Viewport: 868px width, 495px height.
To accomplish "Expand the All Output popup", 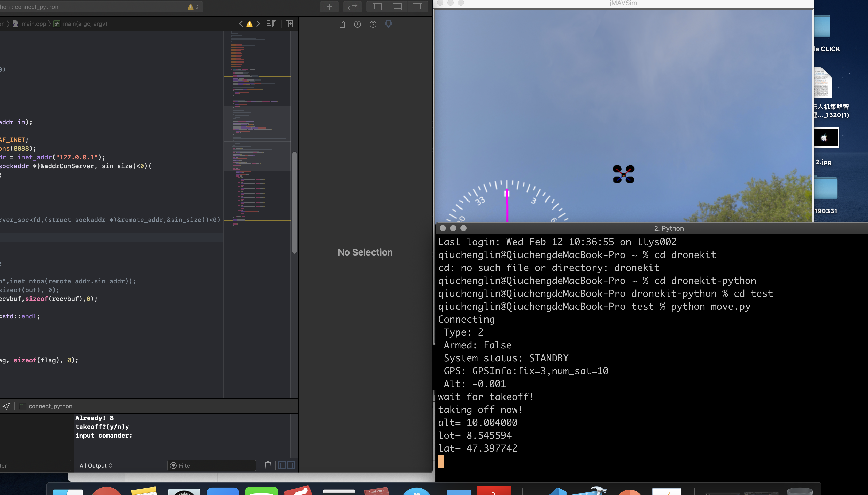I will pos(96,465).
